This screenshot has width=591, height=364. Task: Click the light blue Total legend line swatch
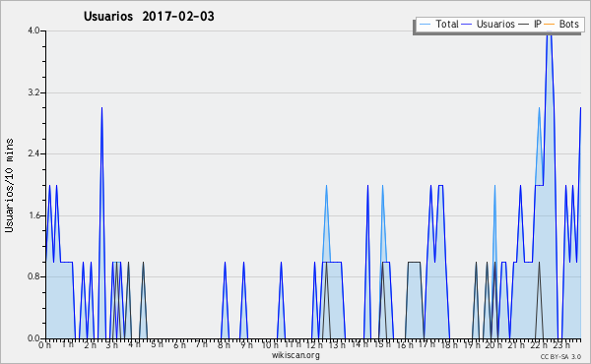(425, 25)
